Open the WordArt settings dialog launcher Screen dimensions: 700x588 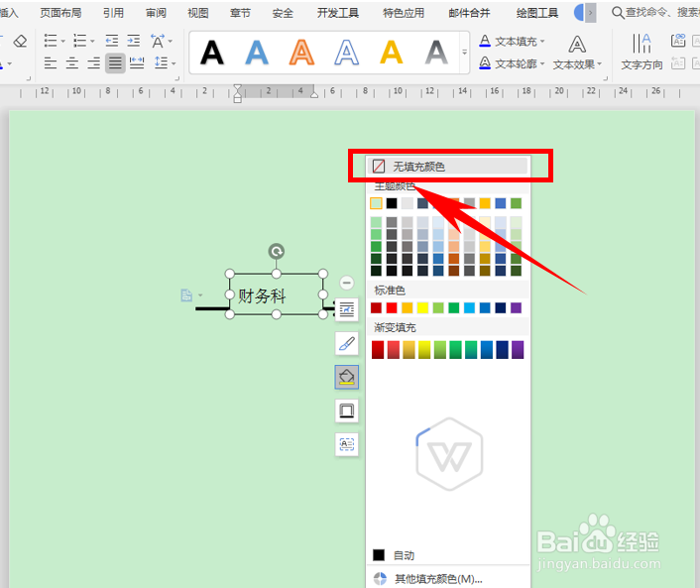(606, 78)
